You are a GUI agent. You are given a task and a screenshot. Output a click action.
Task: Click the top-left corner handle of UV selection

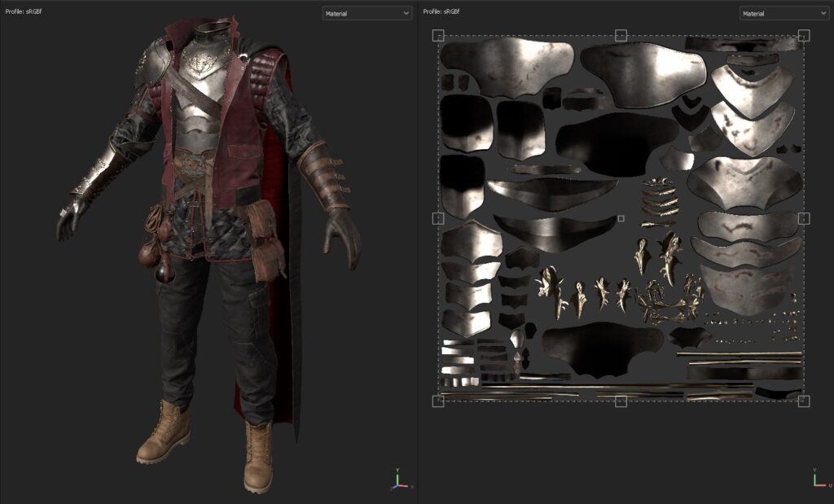(x=438, y=35)
